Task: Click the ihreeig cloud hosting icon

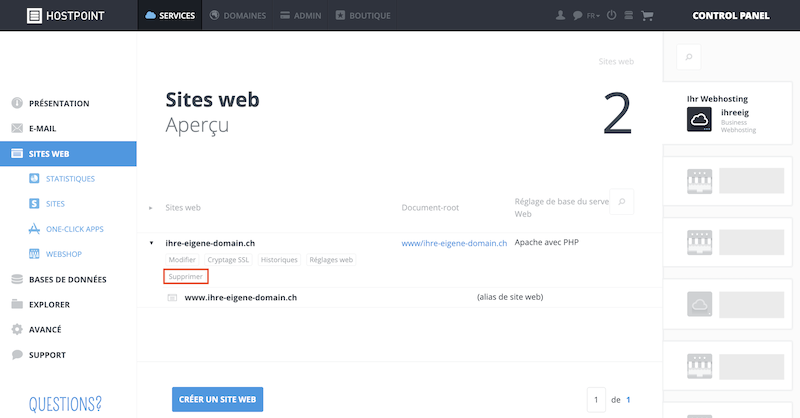Action: (699, 120)
